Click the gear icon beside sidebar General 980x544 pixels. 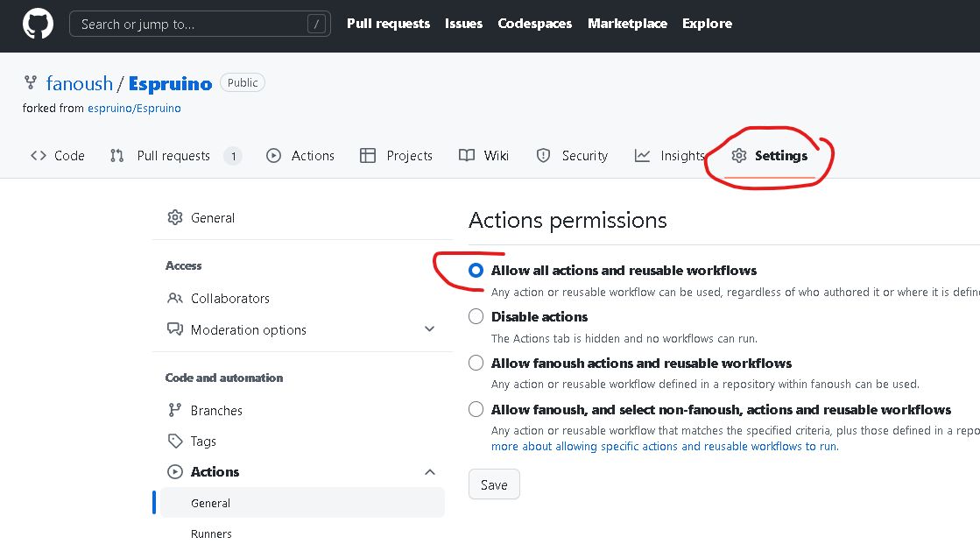pyautogui.click(x=175, y=217)
